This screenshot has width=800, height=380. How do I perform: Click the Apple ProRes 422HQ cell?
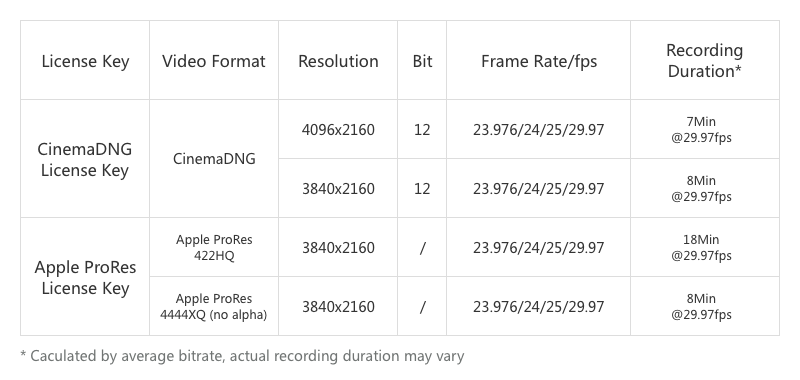[x=214, y=247]
